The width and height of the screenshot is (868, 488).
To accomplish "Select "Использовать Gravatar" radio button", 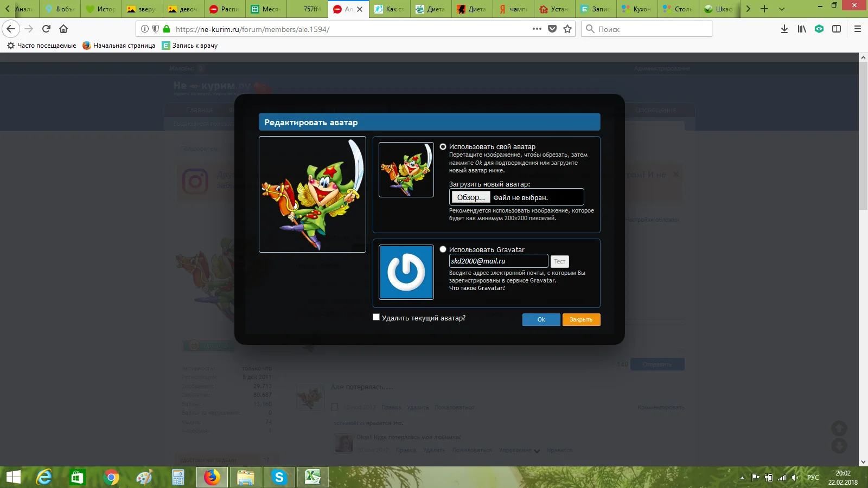I will (443, 249).
